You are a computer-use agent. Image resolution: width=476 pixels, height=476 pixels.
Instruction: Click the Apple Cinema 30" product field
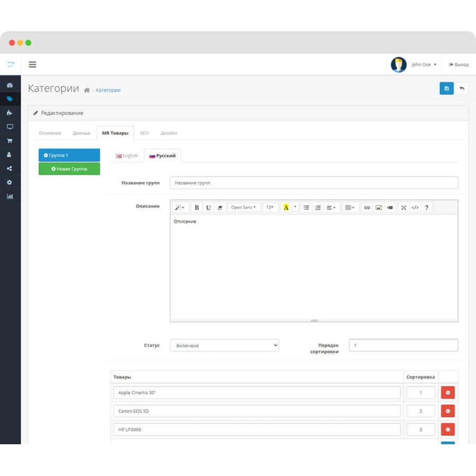(257, 392)
